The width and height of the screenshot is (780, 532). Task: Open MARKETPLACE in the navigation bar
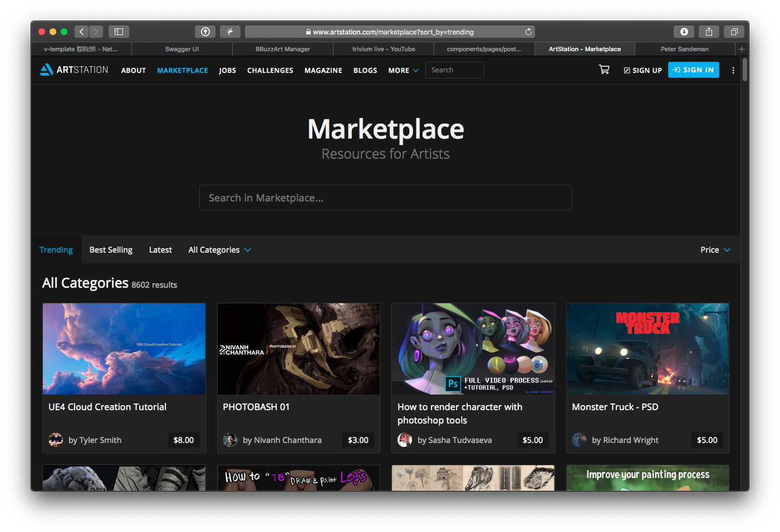[183, 70]
